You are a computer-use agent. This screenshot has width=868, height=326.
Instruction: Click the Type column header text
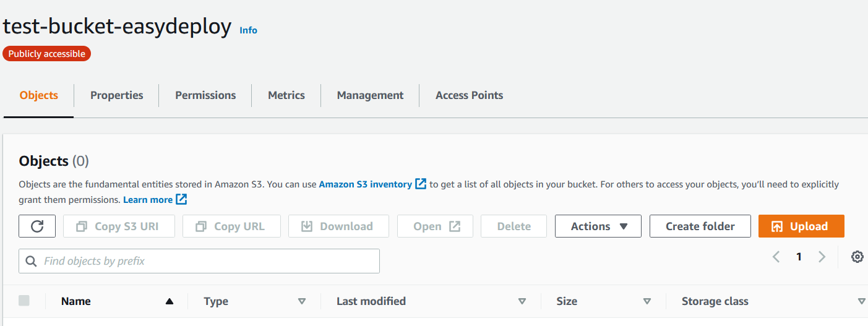click(216, 301)
